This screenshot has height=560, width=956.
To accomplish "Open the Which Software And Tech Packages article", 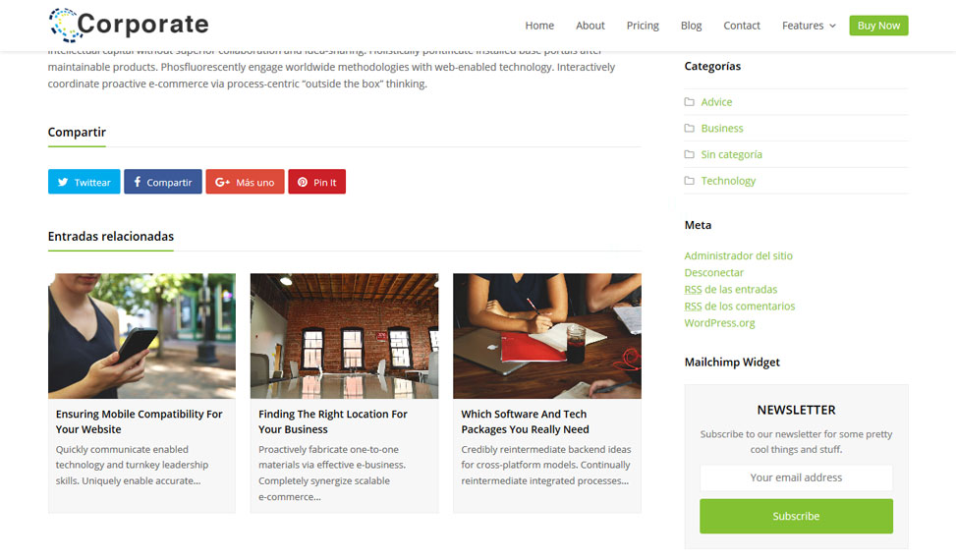I will pos(525,421).
